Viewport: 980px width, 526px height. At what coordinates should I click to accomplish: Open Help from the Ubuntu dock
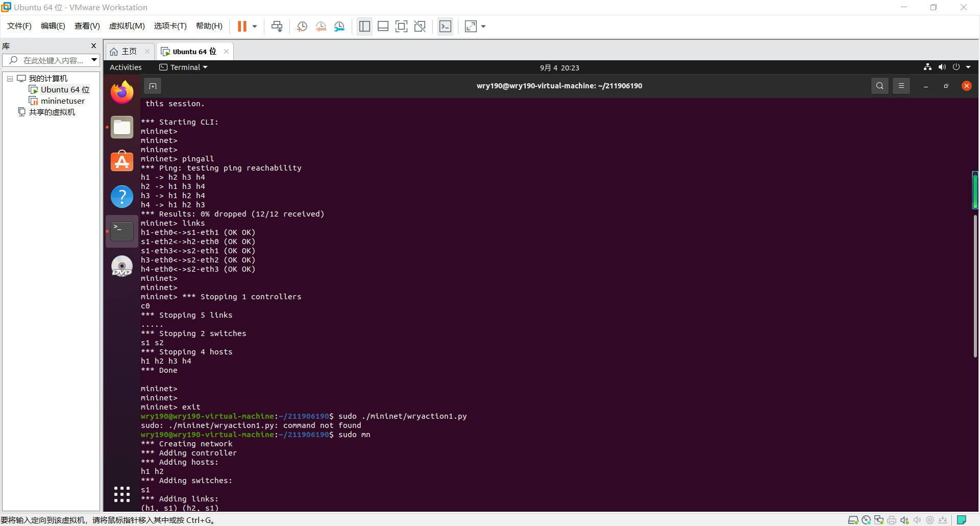coord(122,197)
